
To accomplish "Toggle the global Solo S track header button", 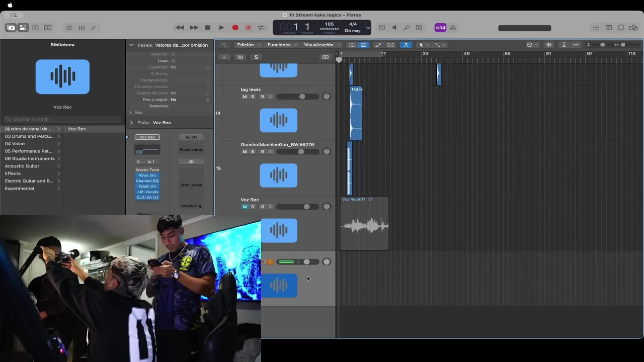I will (256, 57).
